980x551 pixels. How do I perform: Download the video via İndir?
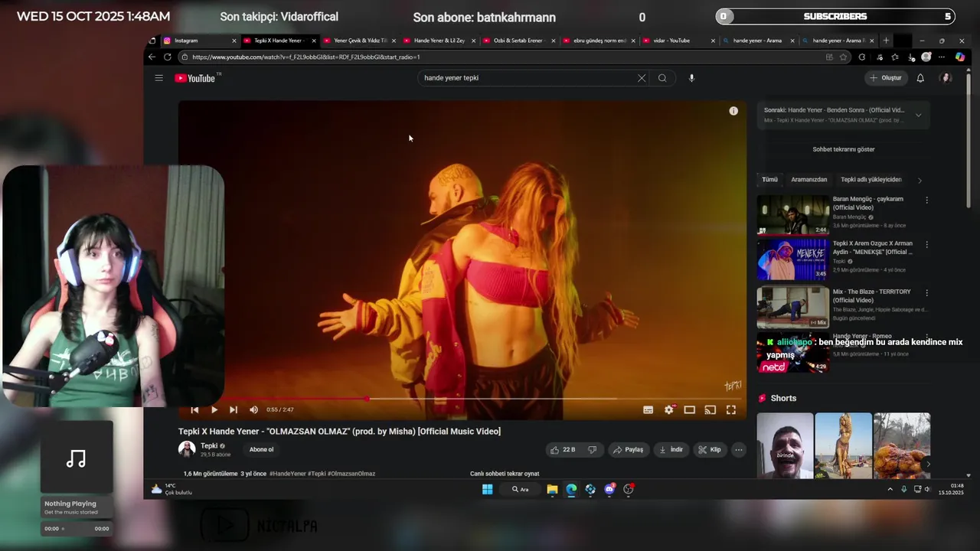click(671, 450)
